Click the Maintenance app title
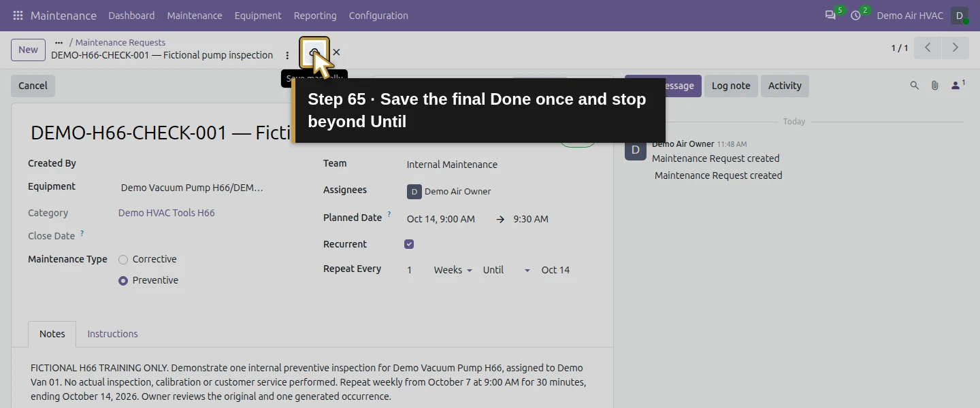The height and width of the screenshot is (408, 980). click(x=63, y=15)
